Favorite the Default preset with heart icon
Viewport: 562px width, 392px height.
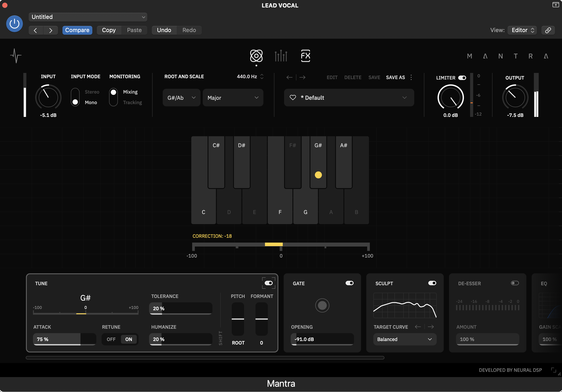pos(293,98)
